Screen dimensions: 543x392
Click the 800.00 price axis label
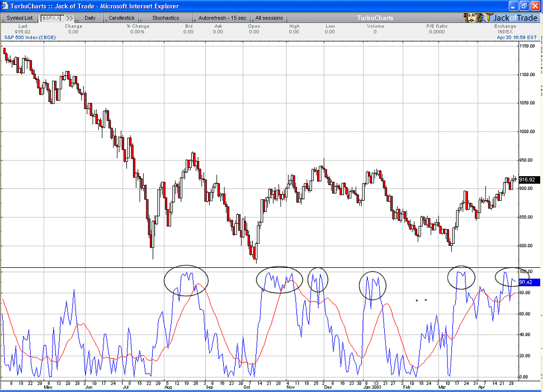pyautogui.click(x=526, y=246)
